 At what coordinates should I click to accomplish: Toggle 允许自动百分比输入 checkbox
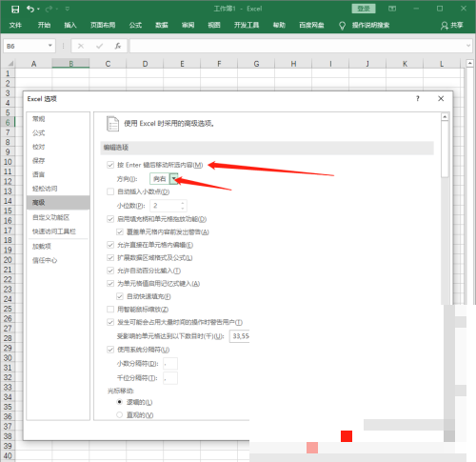[110, 271]
